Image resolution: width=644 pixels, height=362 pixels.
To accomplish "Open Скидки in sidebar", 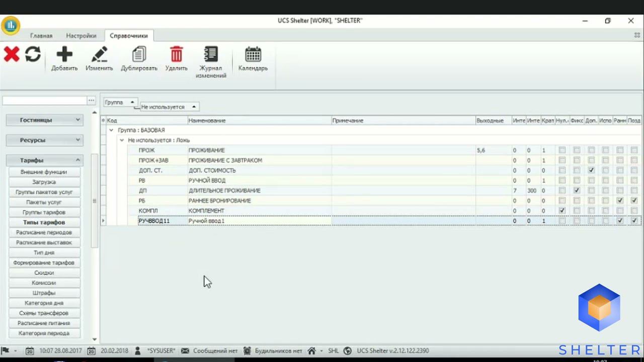I will [x=44, y=273].
